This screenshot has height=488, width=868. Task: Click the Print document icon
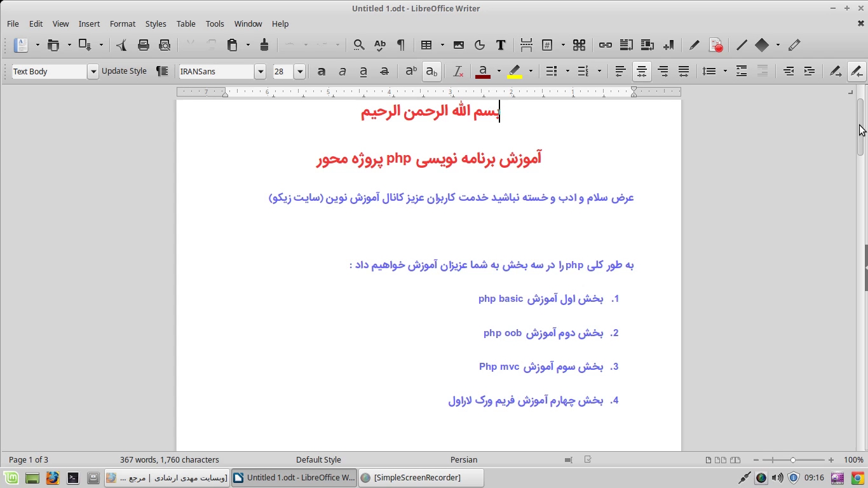pos(144,45)
